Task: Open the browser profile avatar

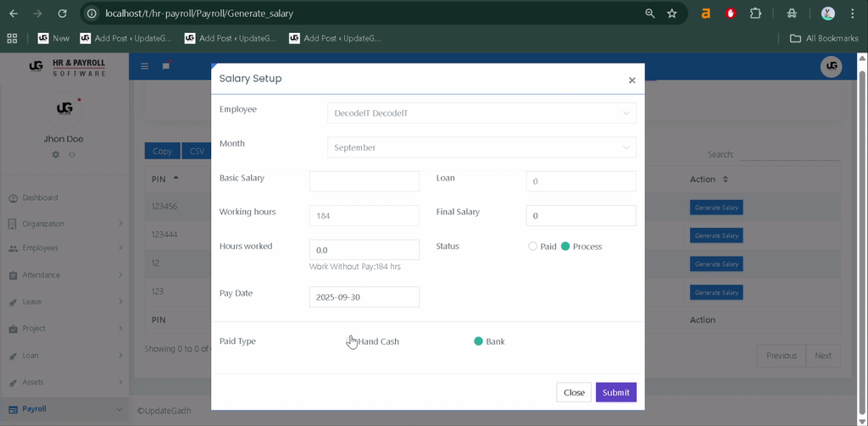Action: [827, 14]
